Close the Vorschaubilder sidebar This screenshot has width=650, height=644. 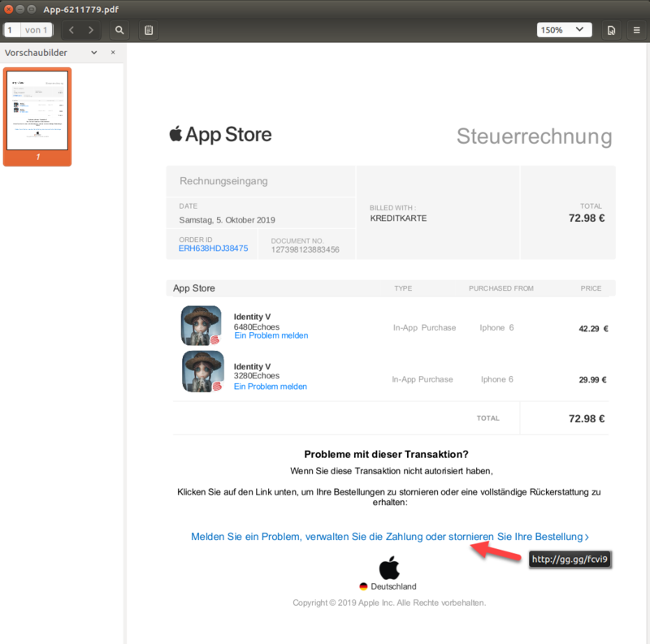tap(113, 53)
